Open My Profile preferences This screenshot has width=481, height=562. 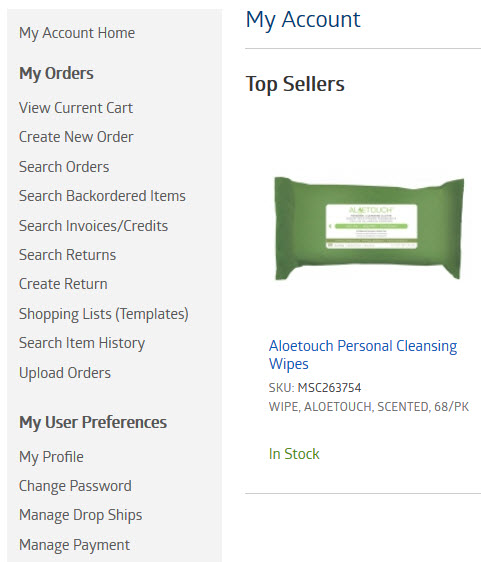click(x=51, y=457)
